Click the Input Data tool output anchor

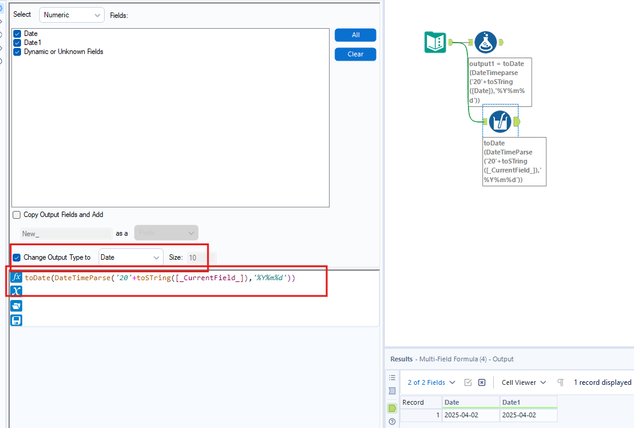451,42
